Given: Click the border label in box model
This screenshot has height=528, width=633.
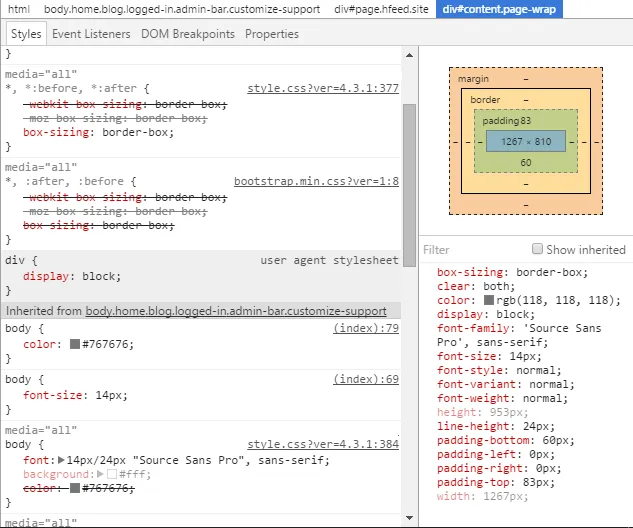Looking at the screenshot, I should pos(485,100).
